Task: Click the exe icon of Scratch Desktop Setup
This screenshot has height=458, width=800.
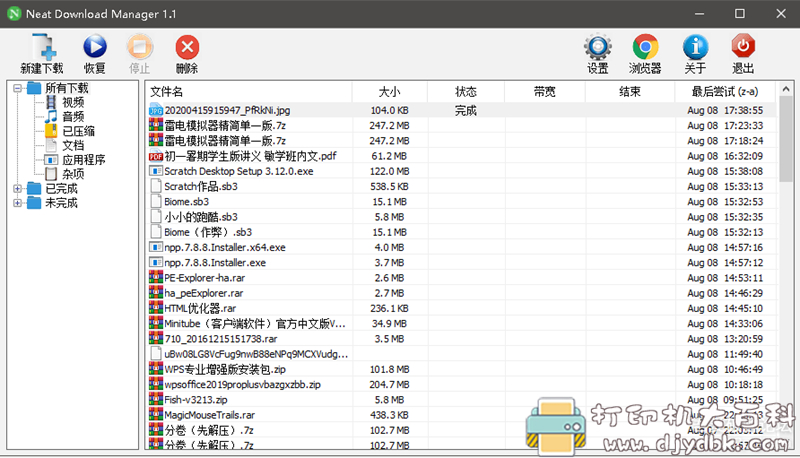Action: (x=156, y=171)
